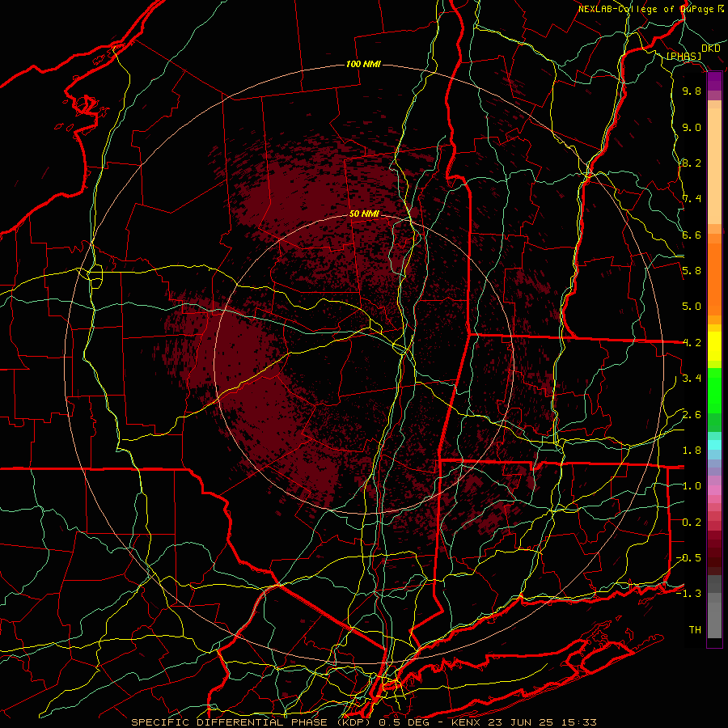Click the bright green segment of color bar

point(714,390)
